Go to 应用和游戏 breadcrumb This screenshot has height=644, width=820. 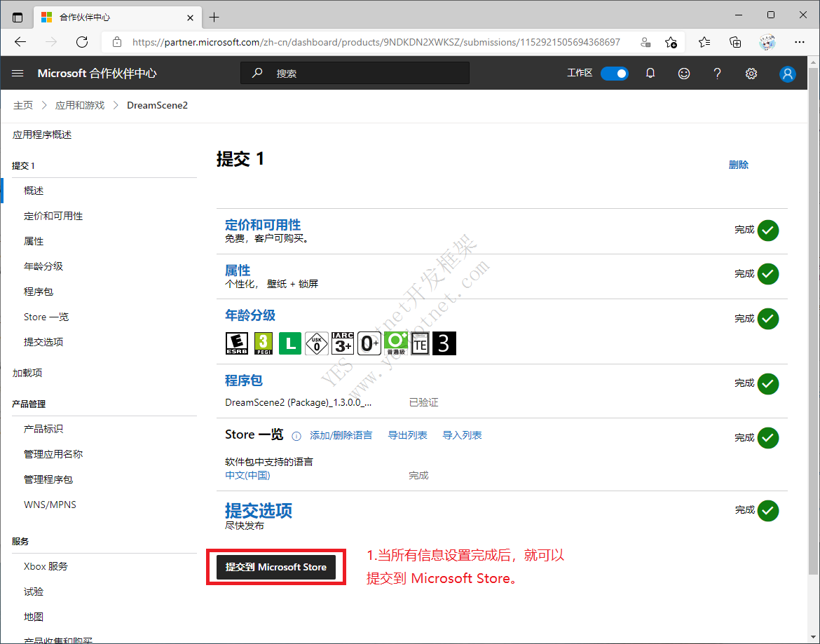click(x=80, y=105)
